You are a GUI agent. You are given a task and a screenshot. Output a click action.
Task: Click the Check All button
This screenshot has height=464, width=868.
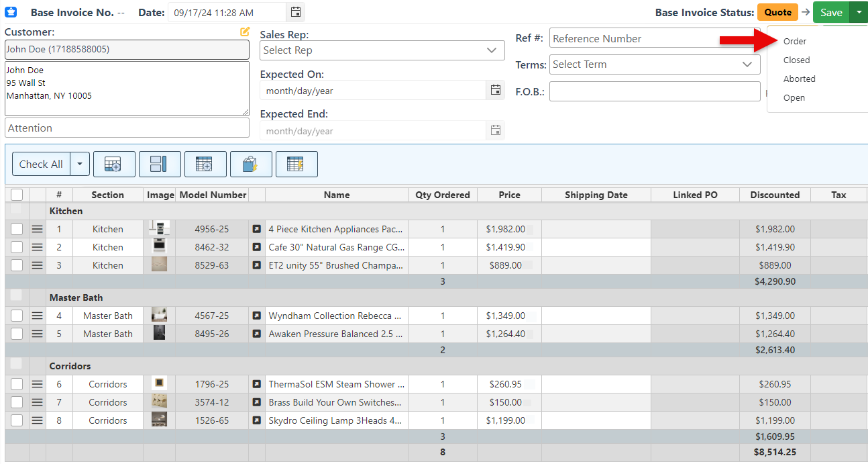click(41, 164)
